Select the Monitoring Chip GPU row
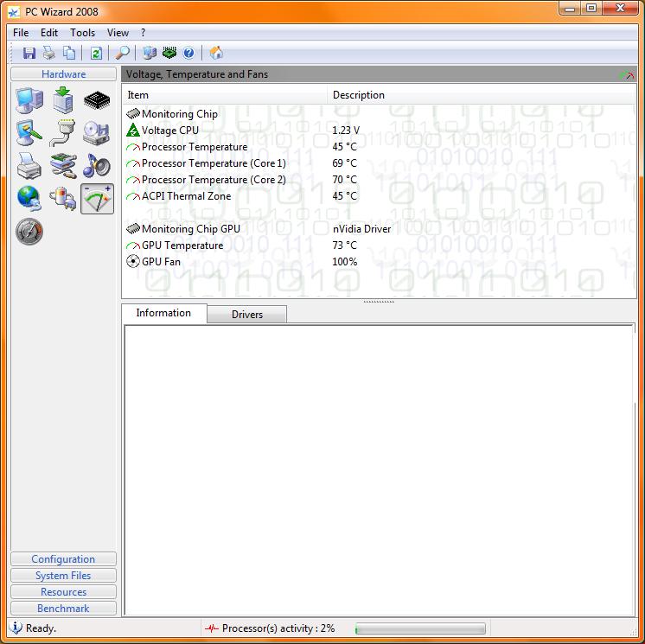This screenshot has width=645, height=644. 379,229
